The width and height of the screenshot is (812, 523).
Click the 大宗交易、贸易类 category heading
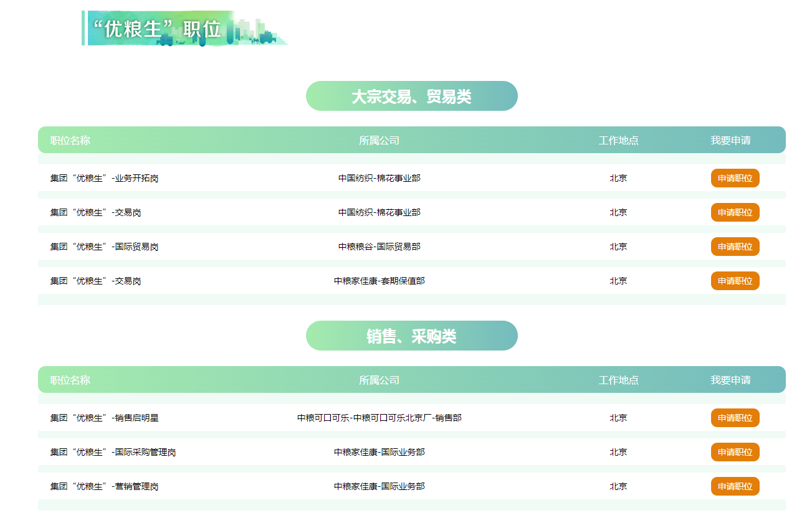pos(411,96)
